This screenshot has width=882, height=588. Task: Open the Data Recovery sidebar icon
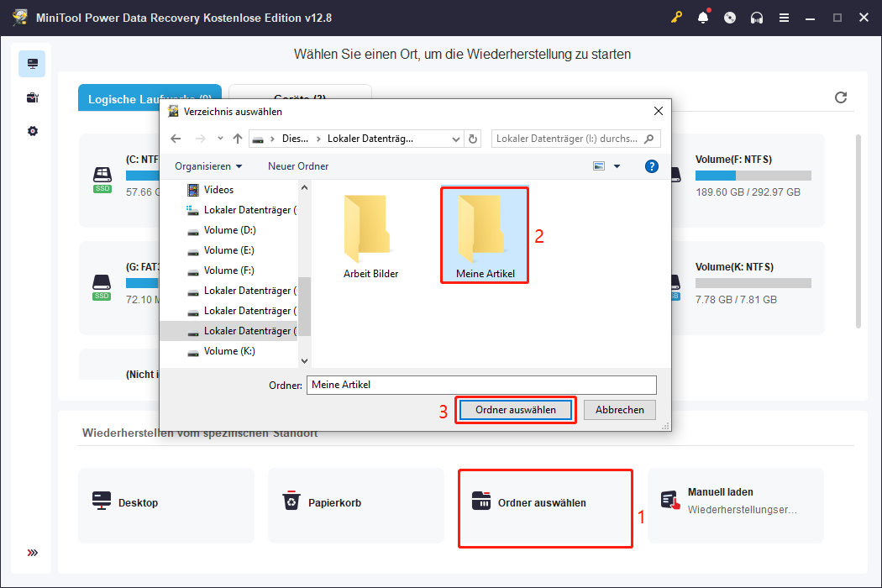pyautogui.click(x=31, y=63)
